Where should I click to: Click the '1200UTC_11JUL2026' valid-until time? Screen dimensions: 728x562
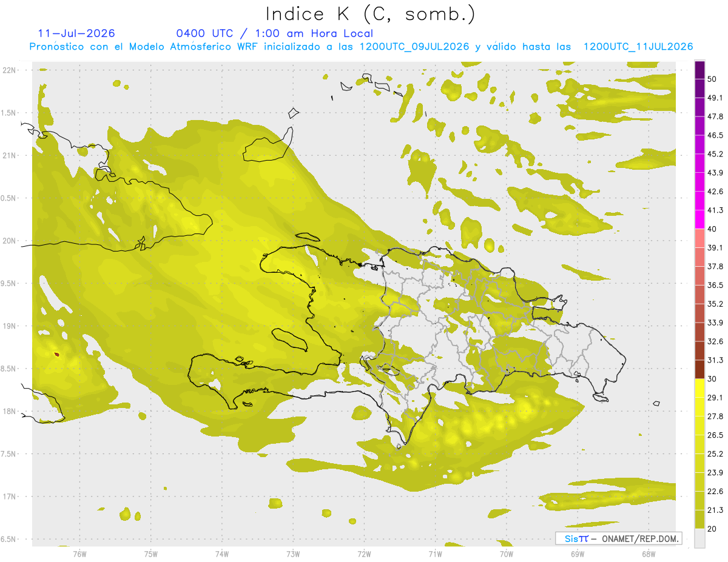click(638, 47)
